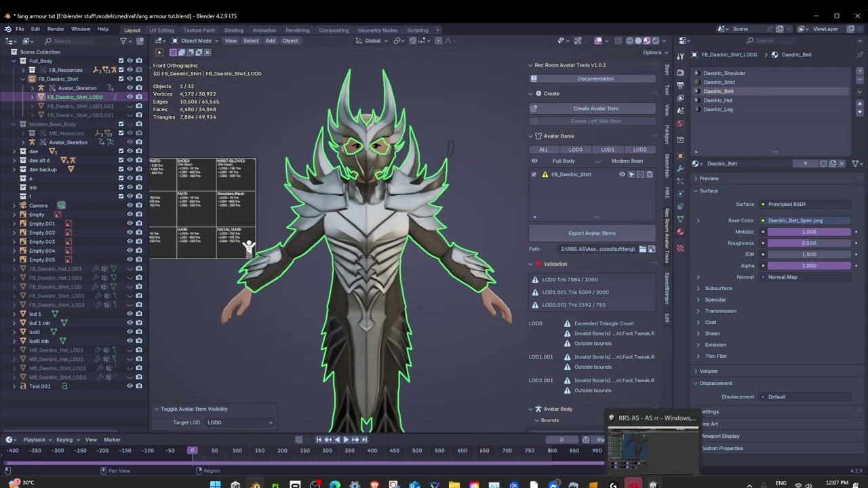
Task: Select the LOD1 avatar items tab
Action: [608, 150]
